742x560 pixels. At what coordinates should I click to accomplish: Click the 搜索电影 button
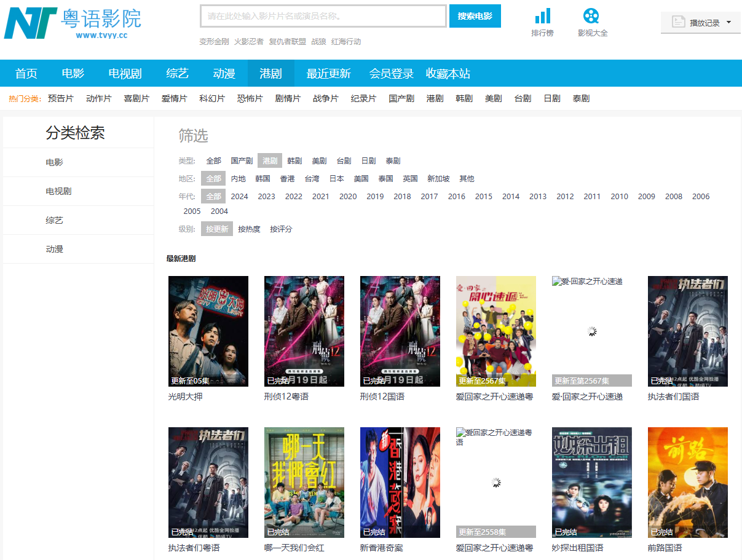coord(475,16)
